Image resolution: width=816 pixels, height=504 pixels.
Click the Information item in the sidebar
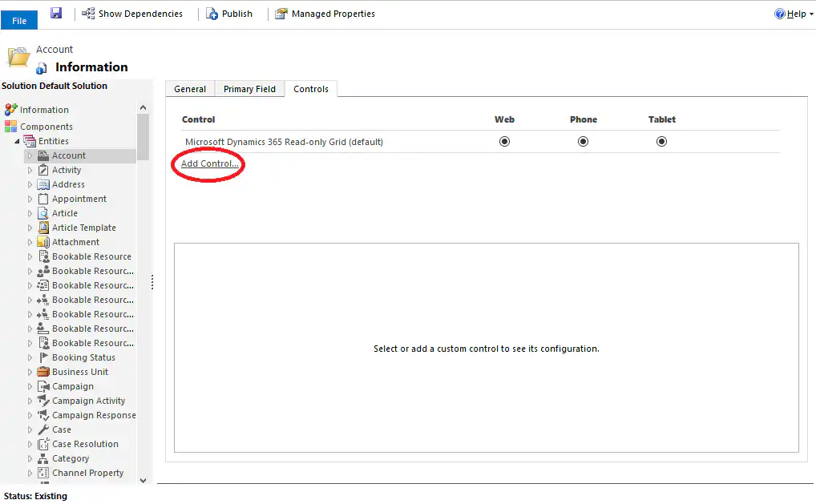coord(43,109)
